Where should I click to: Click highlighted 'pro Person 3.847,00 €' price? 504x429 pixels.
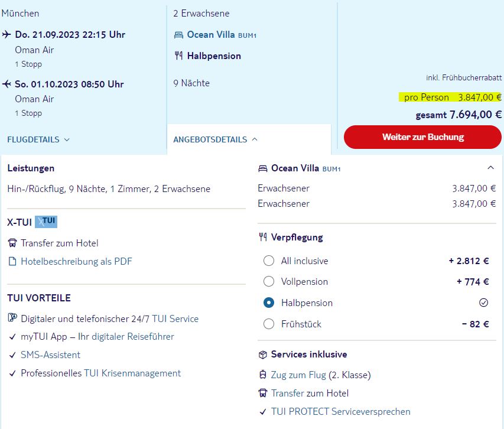(x=450, y=97)
